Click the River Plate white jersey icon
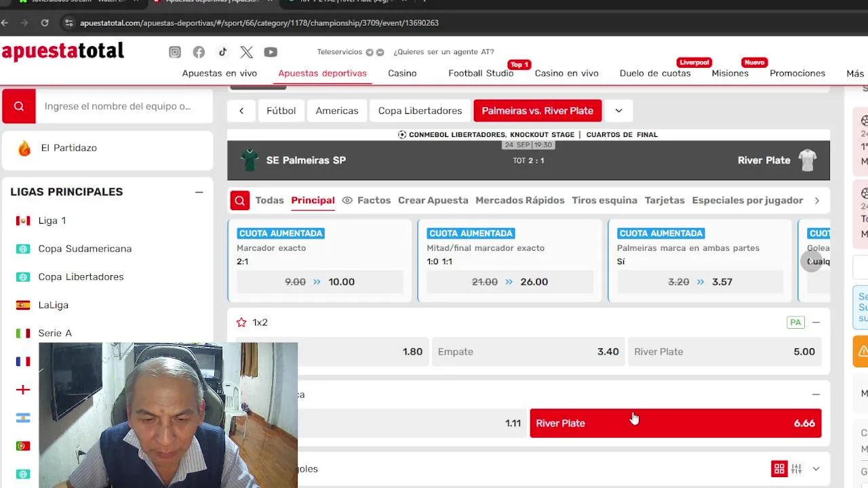The image size is (868, 488). [807, 160]
